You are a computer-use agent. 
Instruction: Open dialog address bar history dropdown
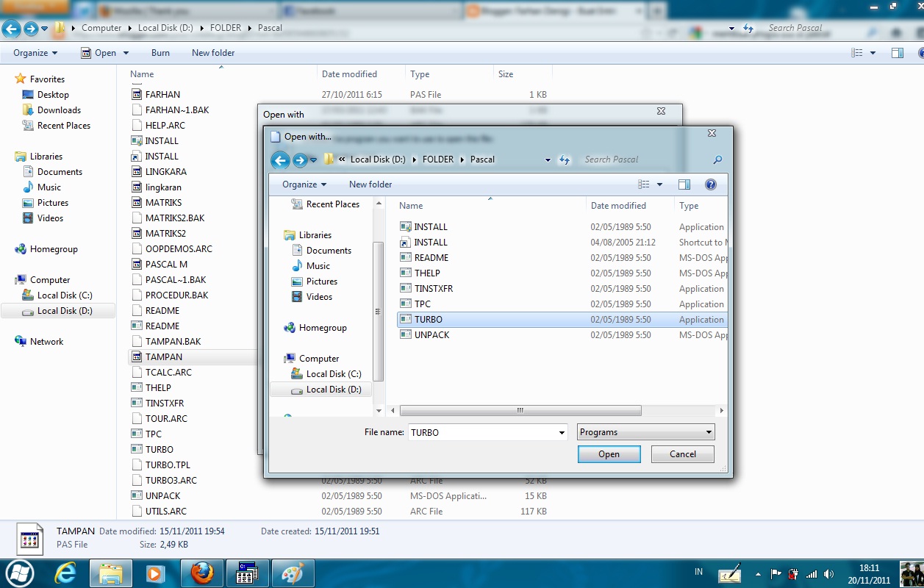pos(548,159)
